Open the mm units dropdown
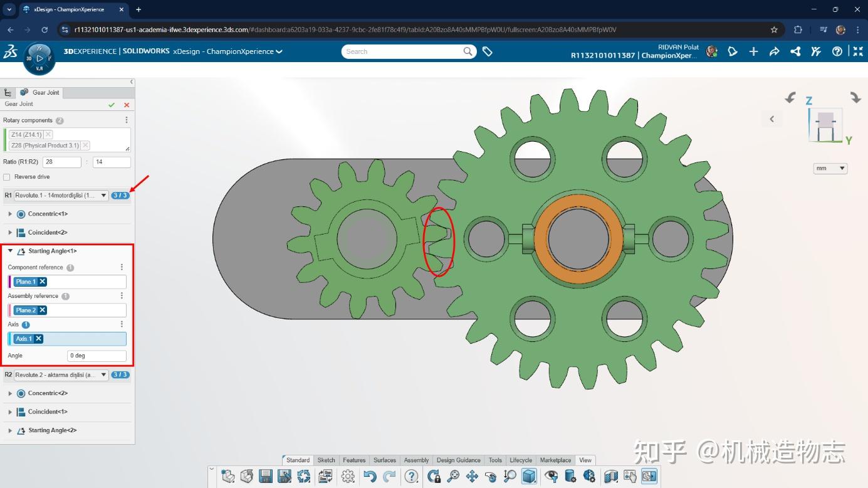This screenshot has height=488, width=868. tap(830, 168)
